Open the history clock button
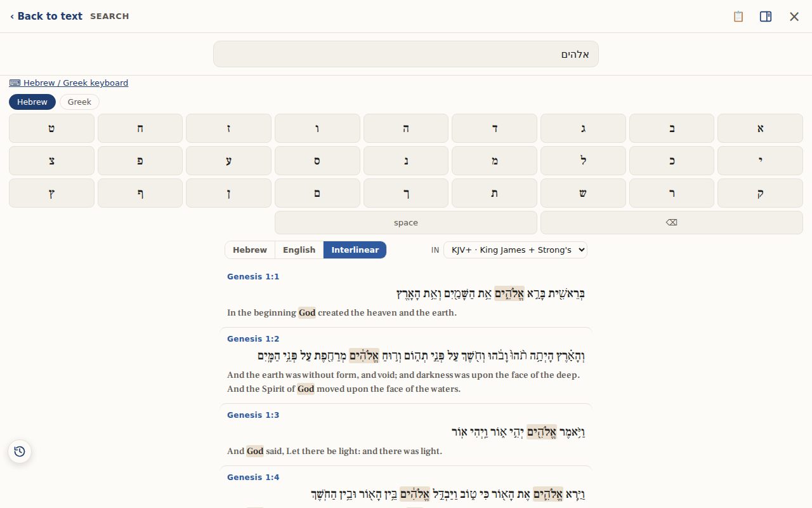This screenshot has width=812, height=508. click(x=20, y=451)
